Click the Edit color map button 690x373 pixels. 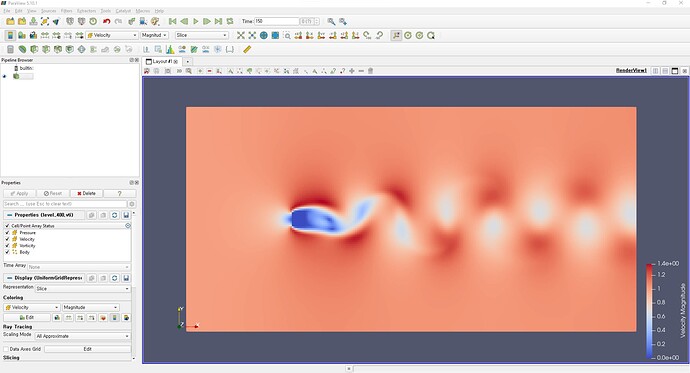tap(26, 317)
